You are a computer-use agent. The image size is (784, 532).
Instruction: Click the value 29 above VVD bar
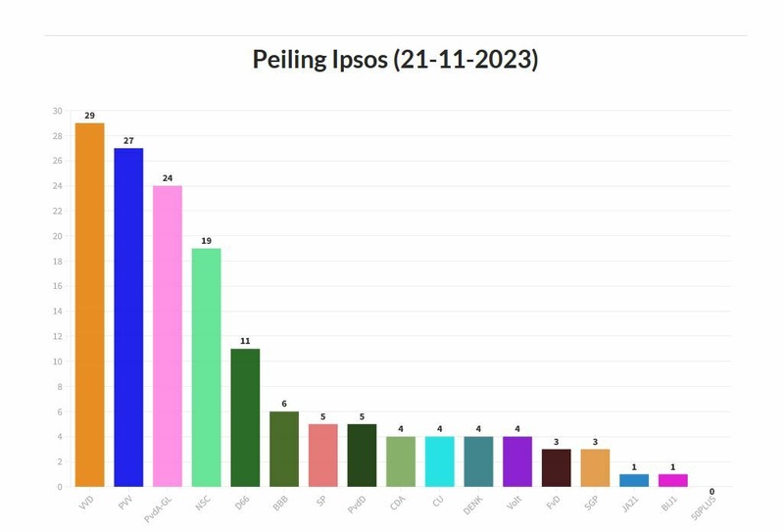pos(89,116)
